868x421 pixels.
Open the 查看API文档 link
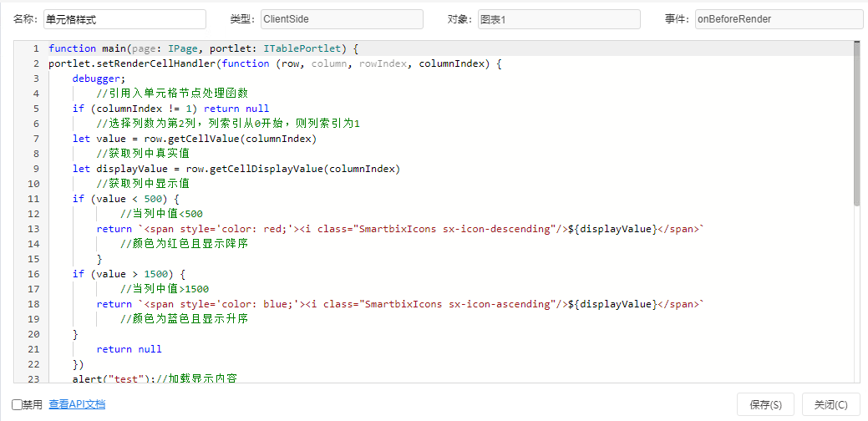(x=77, y=404)
